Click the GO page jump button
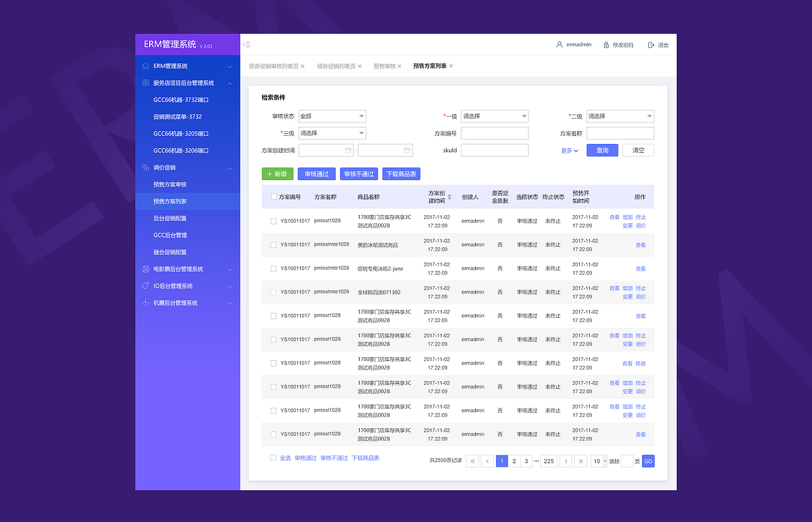Image resolution: width=812 pixels, height=522 pixels. pos(648,462)
